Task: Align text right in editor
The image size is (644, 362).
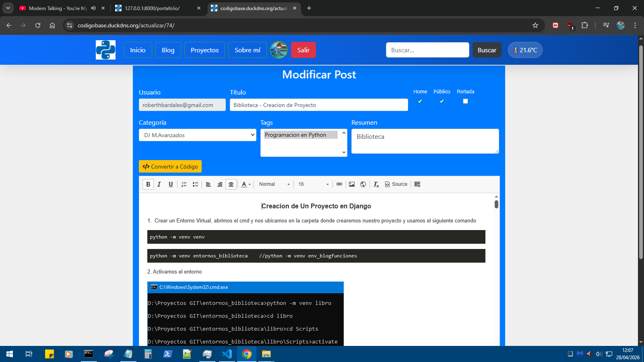Action: point(220,184)
